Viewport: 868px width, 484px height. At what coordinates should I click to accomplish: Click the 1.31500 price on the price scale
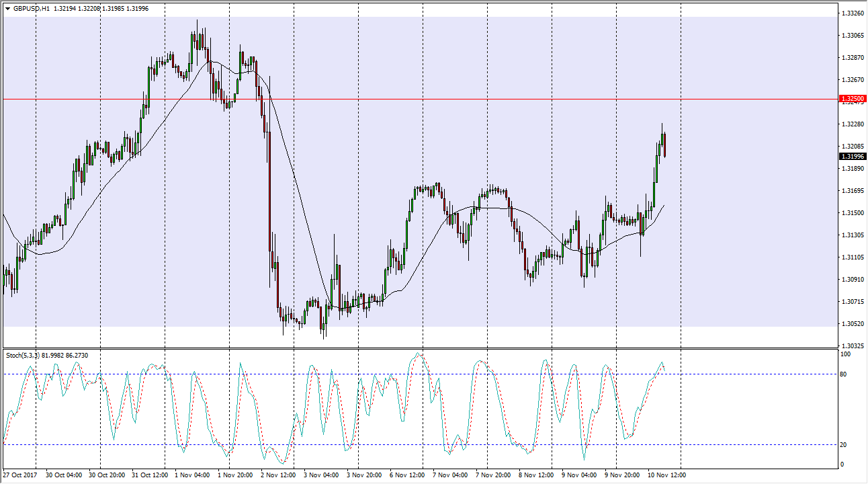[853, 212]
